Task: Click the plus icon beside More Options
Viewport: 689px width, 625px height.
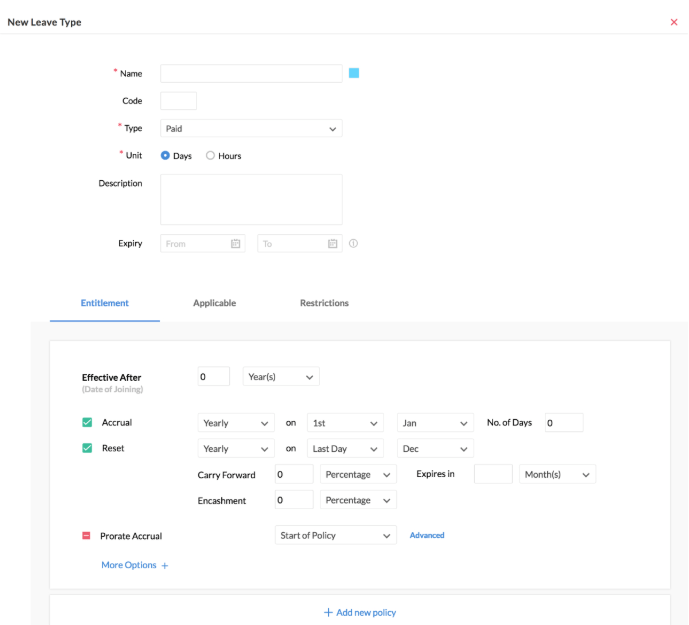Action: pos(165,566)
